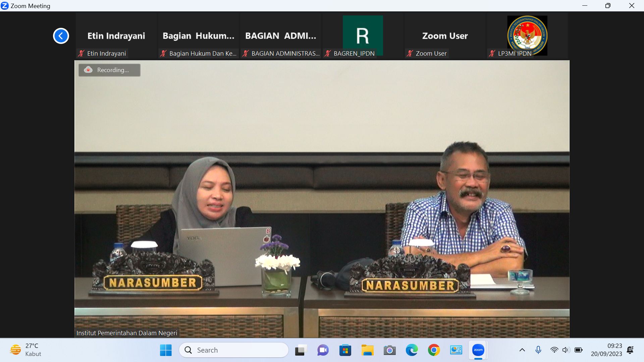Viewport: 644px width, 362px height.
Task: Open Wi-Fi network settings in the tray
Action: click(554, 350)
